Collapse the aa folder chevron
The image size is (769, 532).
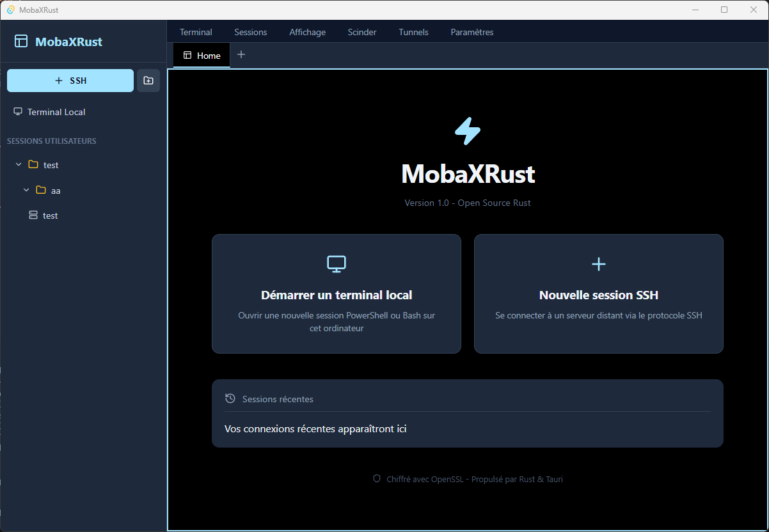(26, 190)
